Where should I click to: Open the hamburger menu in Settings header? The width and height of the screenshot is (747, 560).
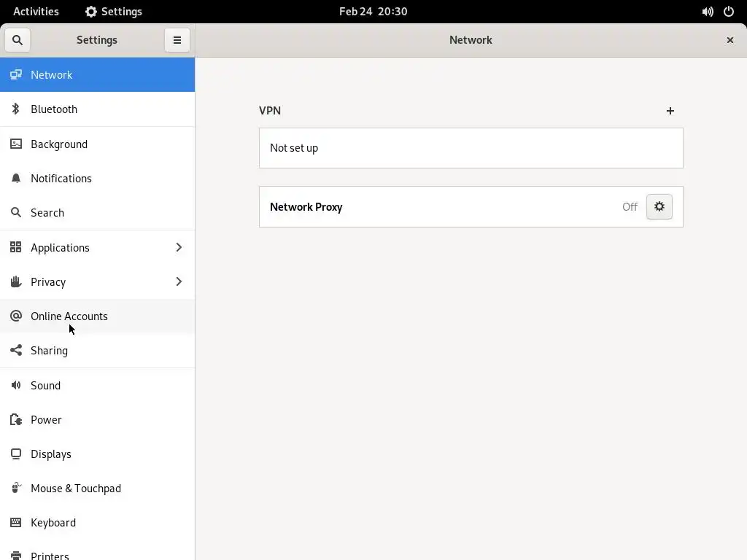[x=177, y=40]
